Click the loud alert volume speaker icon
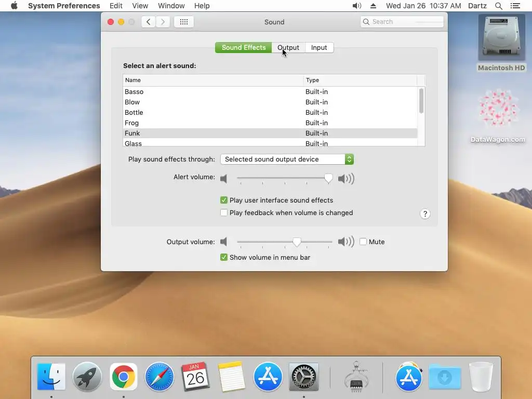 (346, 179)
